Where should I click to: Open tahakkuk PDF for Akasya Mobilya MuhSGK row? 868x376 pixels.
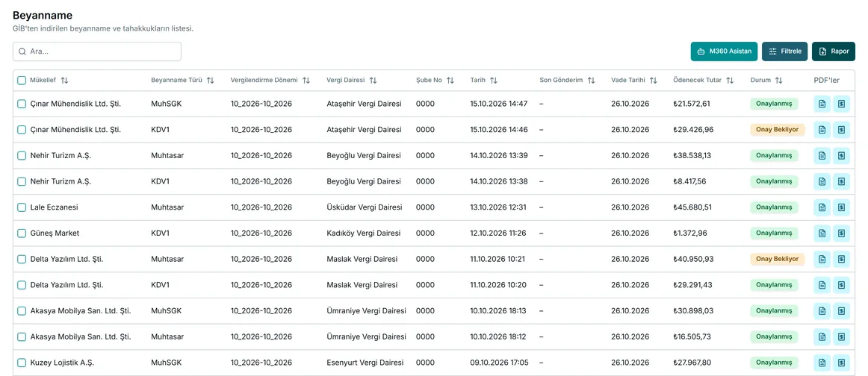(x=841, y=311)
